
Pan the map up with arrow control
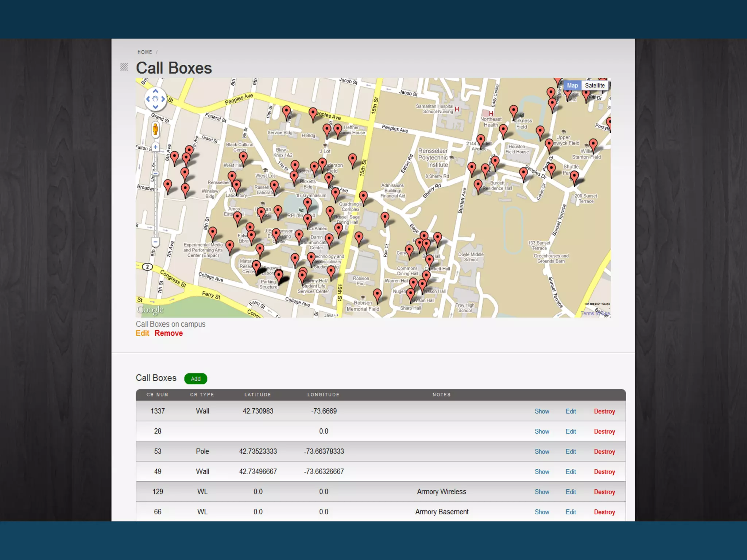point(155,91)
